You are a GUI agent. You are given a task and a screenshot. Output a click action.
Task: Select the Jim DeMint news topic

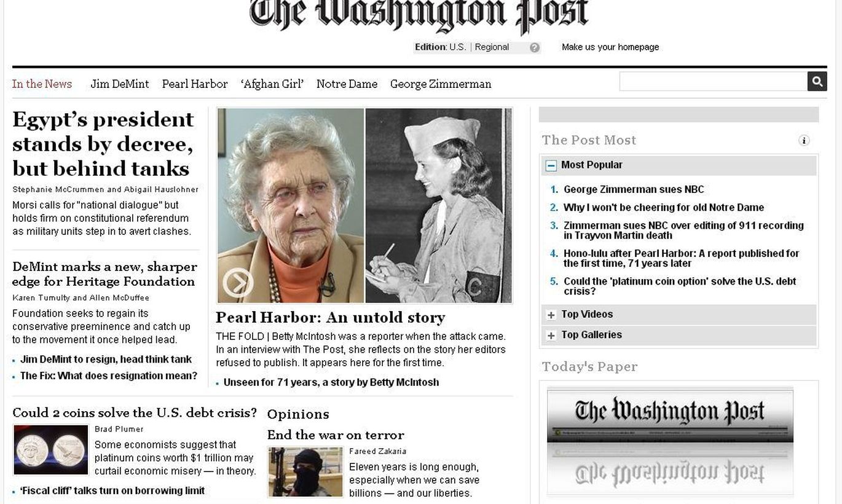tap(120, 84)
